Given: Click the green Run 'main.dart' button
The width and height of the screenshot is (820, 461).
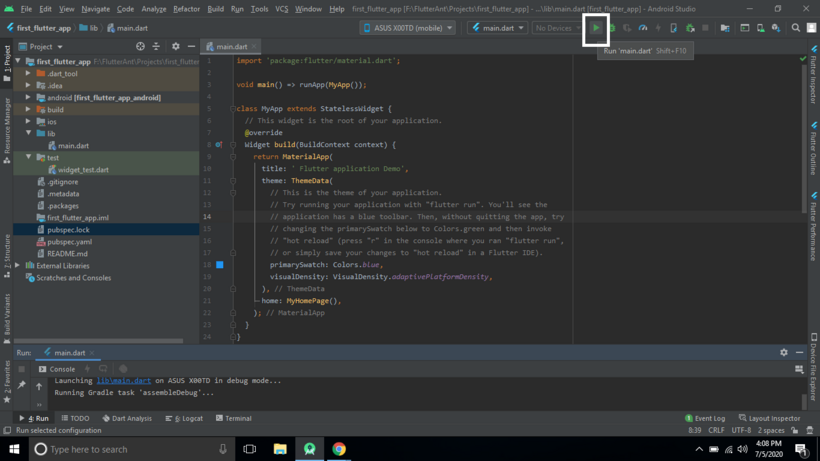Looking at the screenshot, I should [596, 28].
